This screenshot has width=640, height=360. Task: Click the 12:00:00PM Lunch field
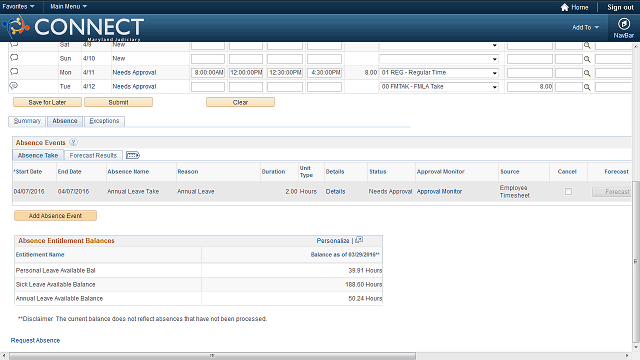246,73
